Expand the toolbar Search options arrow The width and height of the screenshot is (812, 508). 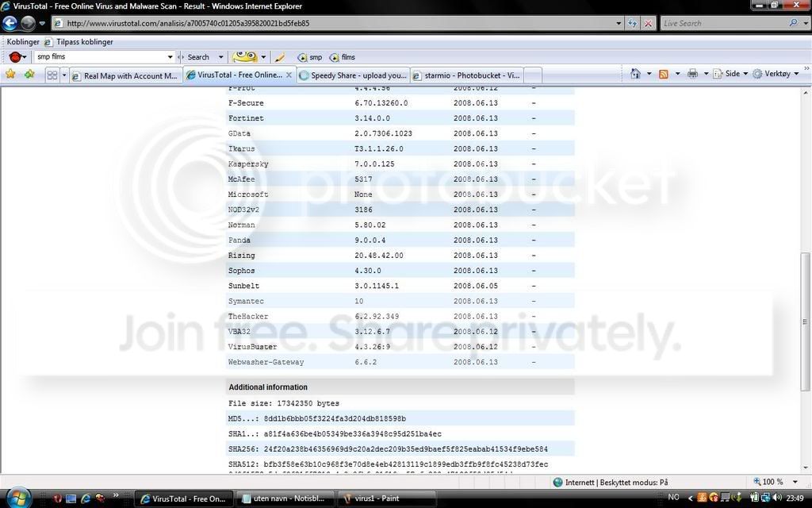[x=220, y=57]
